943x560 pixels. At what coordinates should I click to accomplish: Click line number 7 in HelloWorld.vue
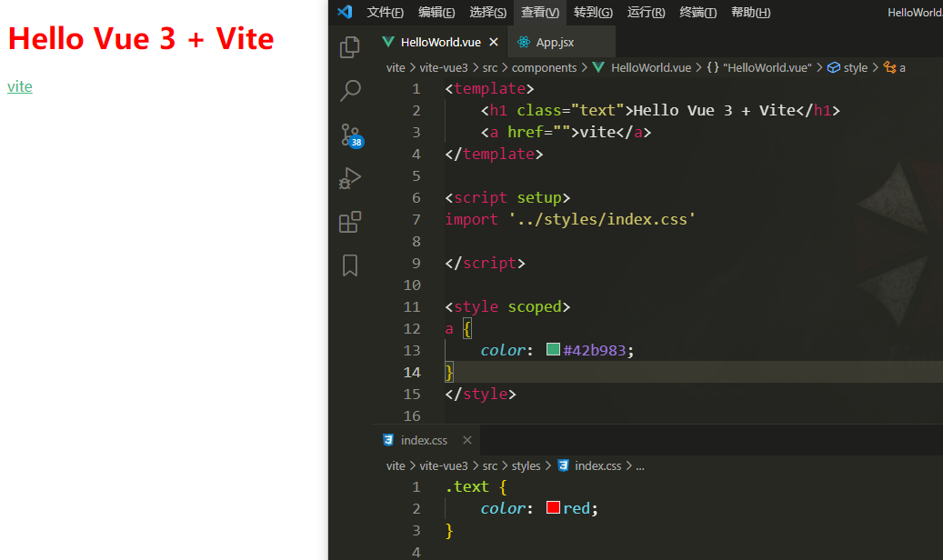pos(416,220)
